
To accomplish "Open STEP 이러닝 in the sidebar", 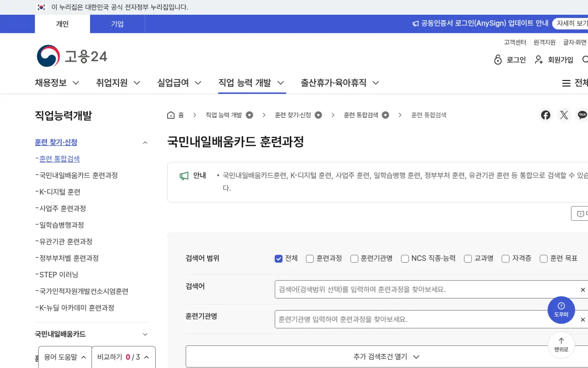I will click(59, 275).
